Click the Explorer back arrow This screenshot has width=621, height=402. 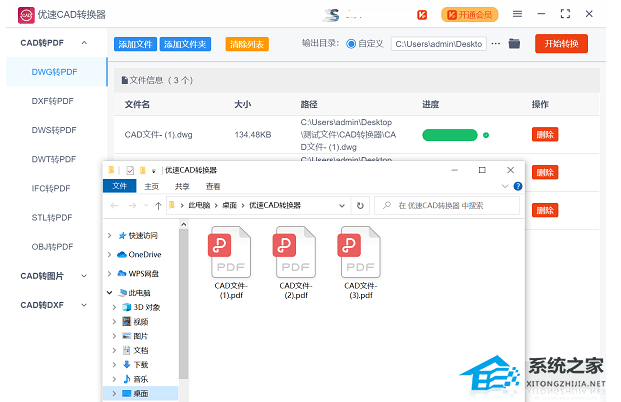tap(114, 206)
